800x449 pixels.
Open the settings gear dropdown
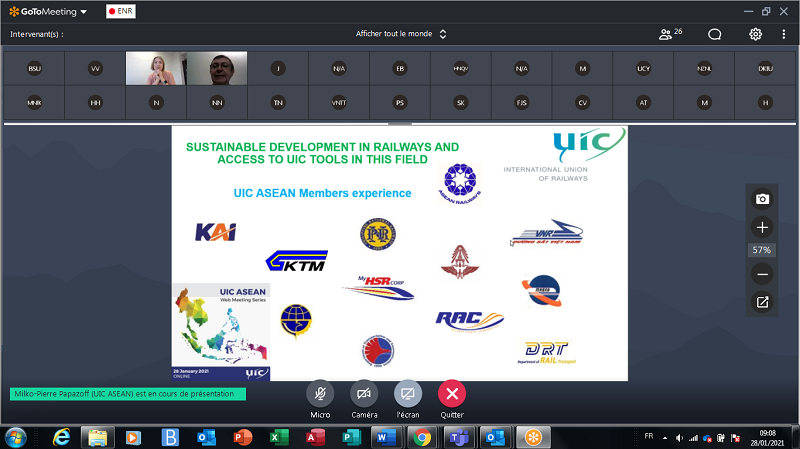coord(760,33)
